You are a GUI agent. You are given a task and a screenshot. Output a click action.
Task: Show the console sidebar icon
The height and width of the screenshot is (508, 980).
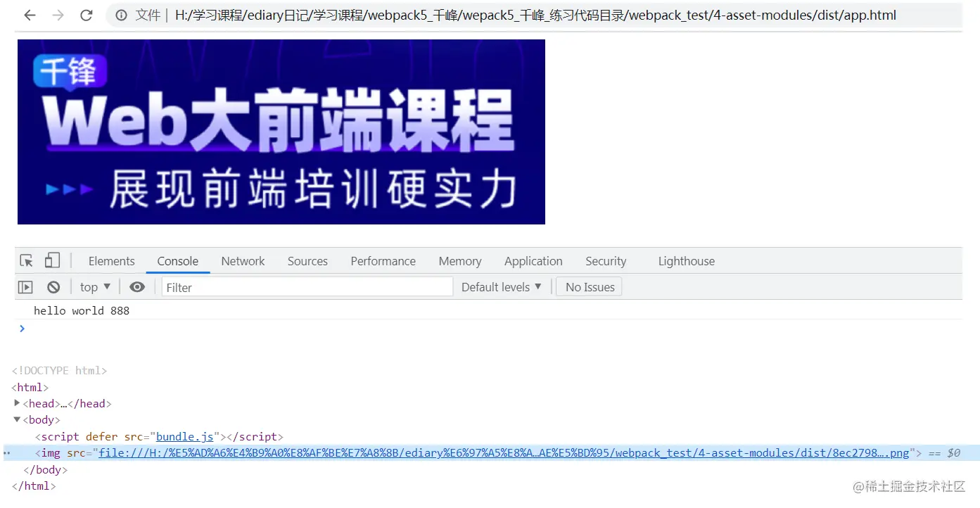[x=25, y=287]
